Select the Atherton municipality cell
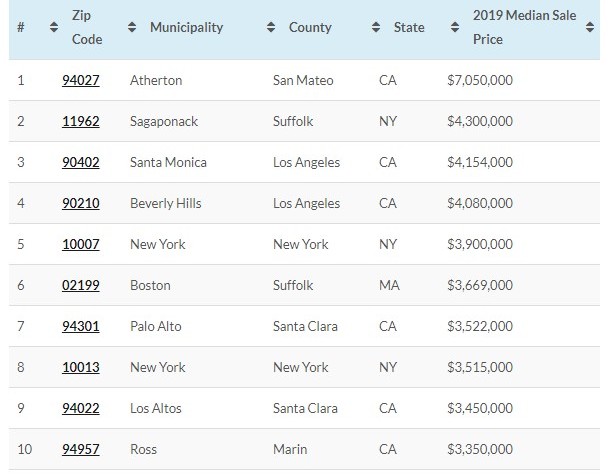Screen dimensions: 611x476 pos(156,80)
